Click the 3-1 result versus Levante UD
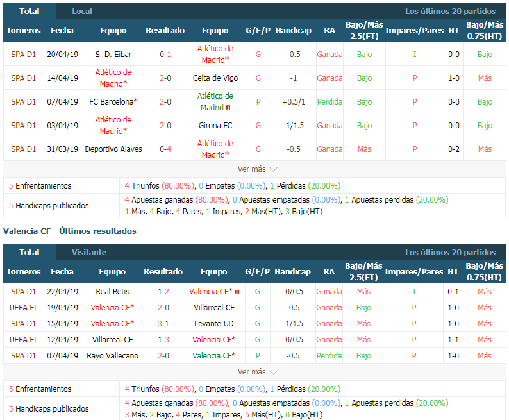The height and width of the screenshot is (420, 509). 163,324
